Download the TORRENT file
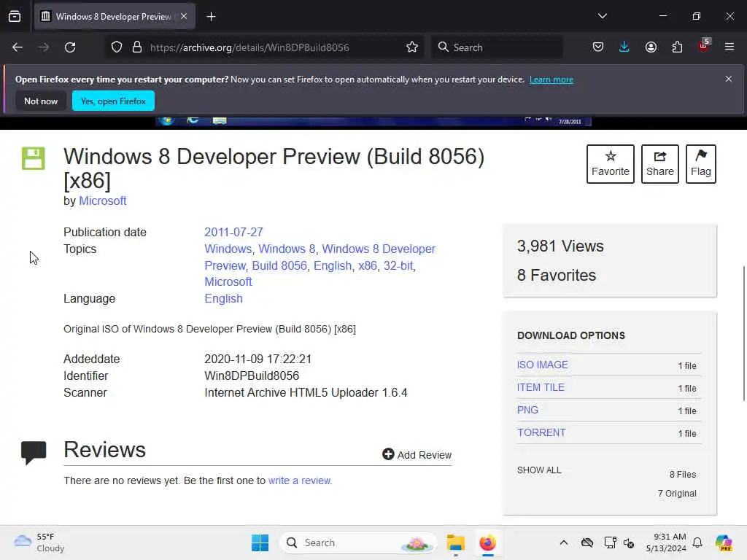This screenshot has height=560, width=747. click(x=541, y=432)
